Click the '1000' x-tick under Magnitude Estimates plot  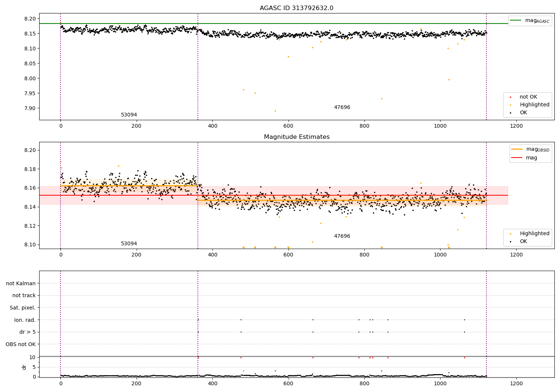click(x=440, y=255)
